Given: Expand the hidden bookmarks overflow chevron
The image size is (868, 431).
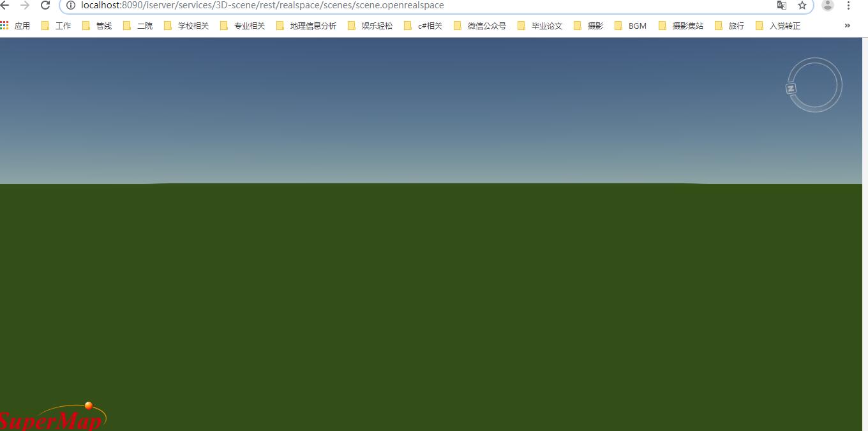Looking at the screenshot, I should click(848, 26).
